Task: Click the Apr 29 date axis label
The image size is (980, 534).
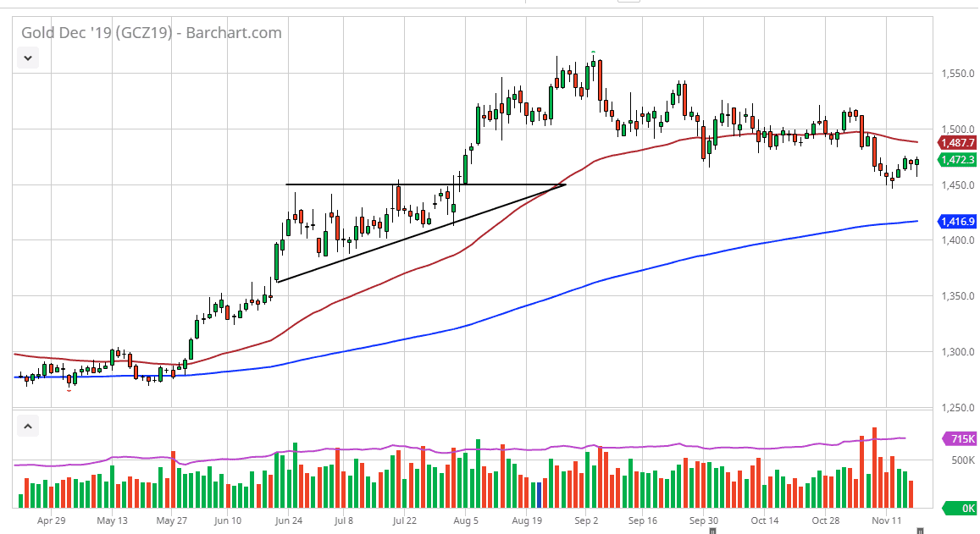Action: [x=51, y=520]
